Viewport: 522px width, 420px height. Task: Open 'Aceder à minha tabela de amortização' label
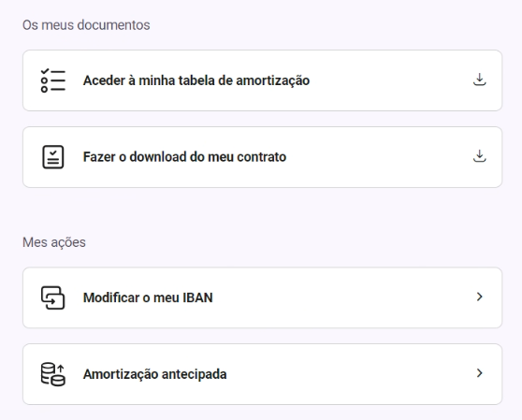[x=196, y=80]
